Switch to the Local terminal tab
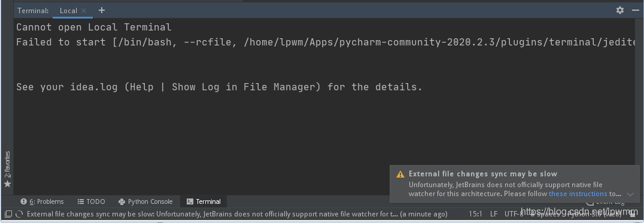Viewport: 644px width, 223px height. coord(68,11)
